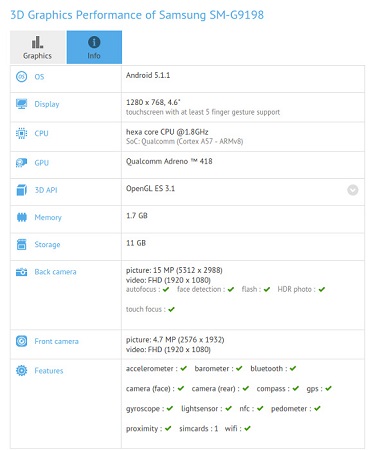Click the camera (rear) check mark
369x450 pixels.
(246, 388)
